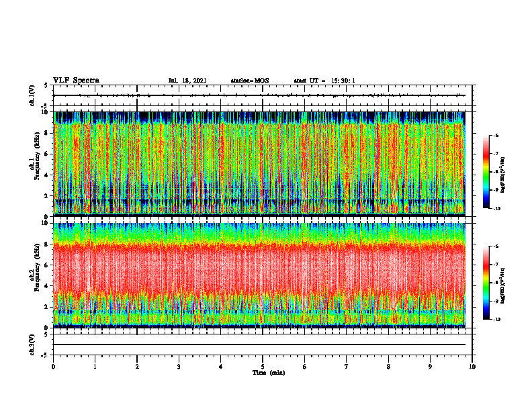The image size is (532, 411).
Task: Click time axis tick label "2"
Action: click(137, 367)
